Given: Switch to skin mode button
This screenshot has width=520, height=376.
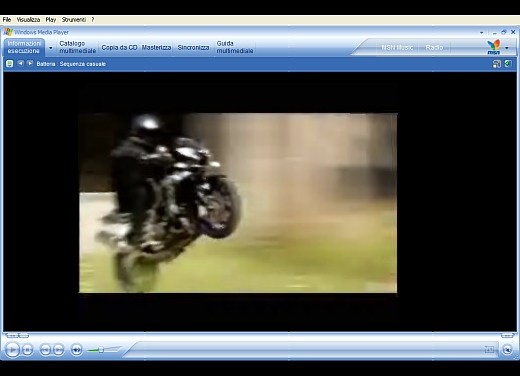Looking at the screenshot, I should tap(507, 350).
